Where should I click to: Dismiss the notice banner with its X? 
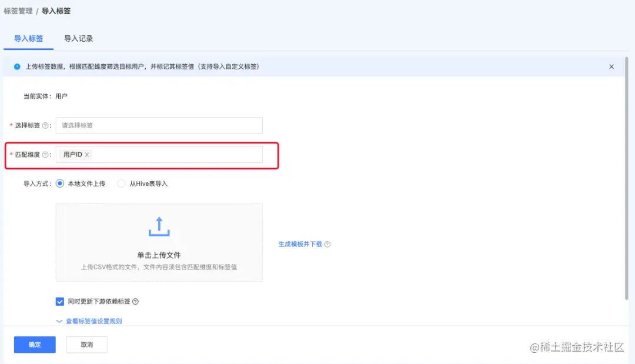[611, 66]
